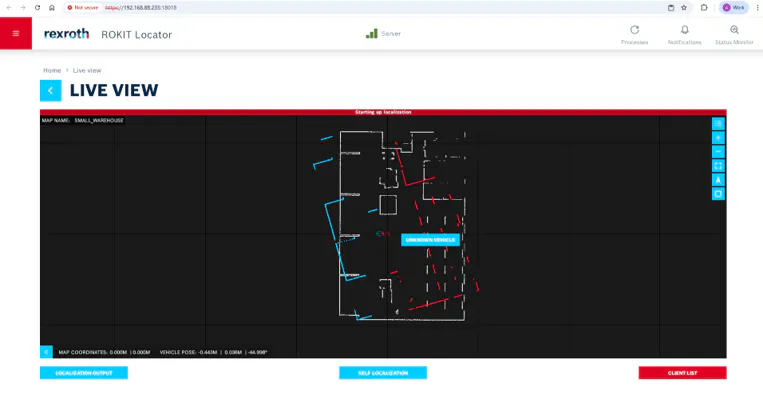Click the blue back arrow beside Live View
Screen dimensions: 763x395
(x=51, y=90)
